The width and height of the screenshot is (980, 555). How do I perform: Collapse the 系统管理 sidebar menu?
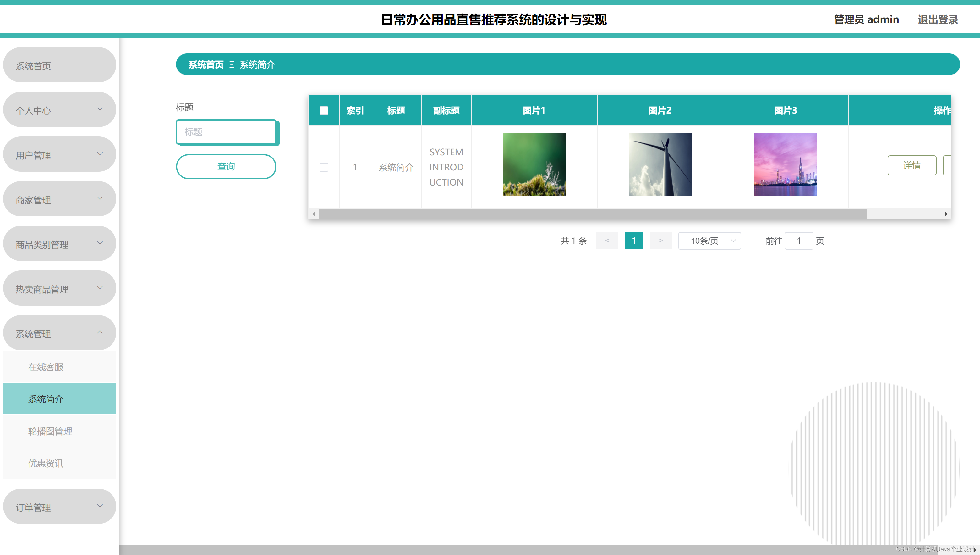coord(59,333)
